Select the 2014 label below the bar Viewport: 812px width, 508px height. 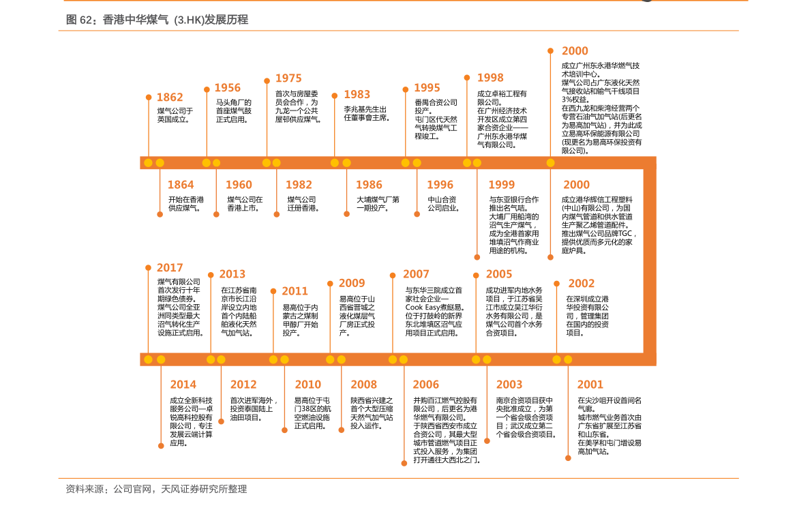pos(183,385)
